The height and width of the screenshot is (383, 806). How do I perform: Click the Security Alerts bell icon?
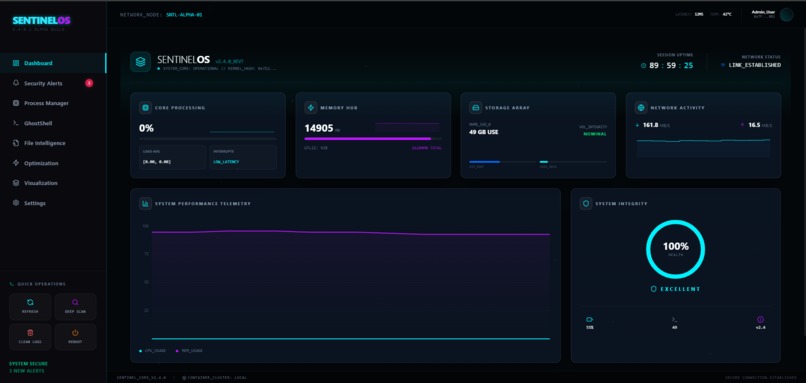pyautogui.click(x=16, y=83)
